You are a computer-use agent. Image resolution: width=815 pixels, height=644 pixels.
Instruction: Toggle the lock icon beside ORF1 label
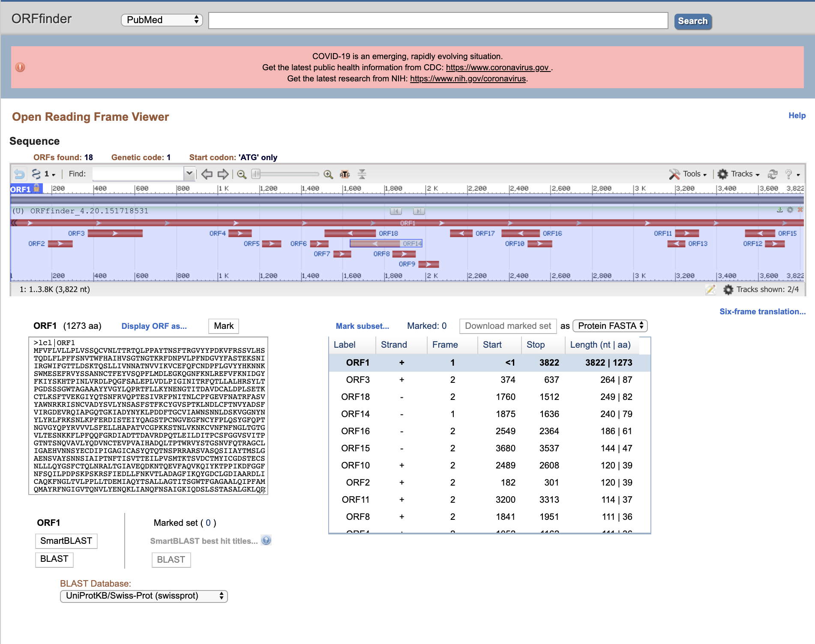[x=37, y=188]
